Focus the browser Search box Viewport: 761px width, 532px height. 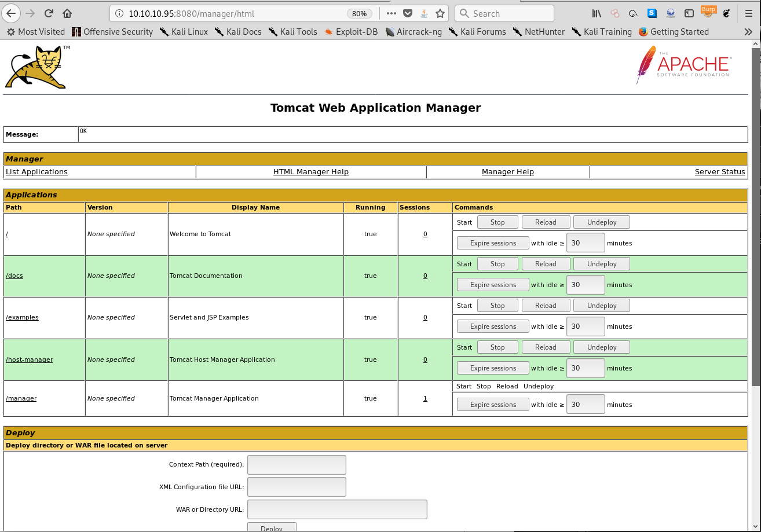504,13
